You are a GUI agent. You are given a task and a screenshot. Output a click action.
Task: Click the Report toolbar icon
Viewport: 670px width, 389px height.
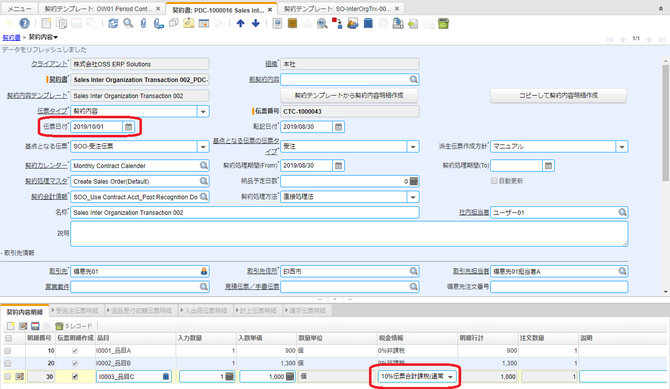point(277,24)
